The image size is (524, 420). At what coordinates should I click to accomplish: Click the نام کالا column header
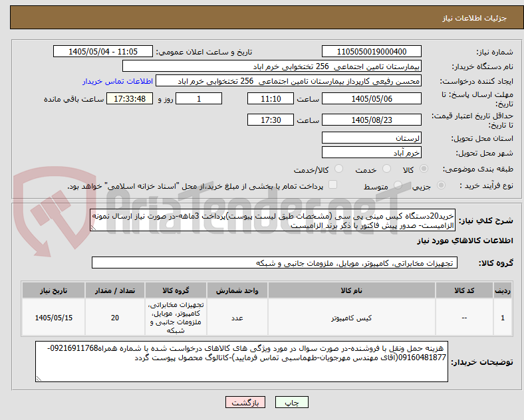tap(351, 290)
